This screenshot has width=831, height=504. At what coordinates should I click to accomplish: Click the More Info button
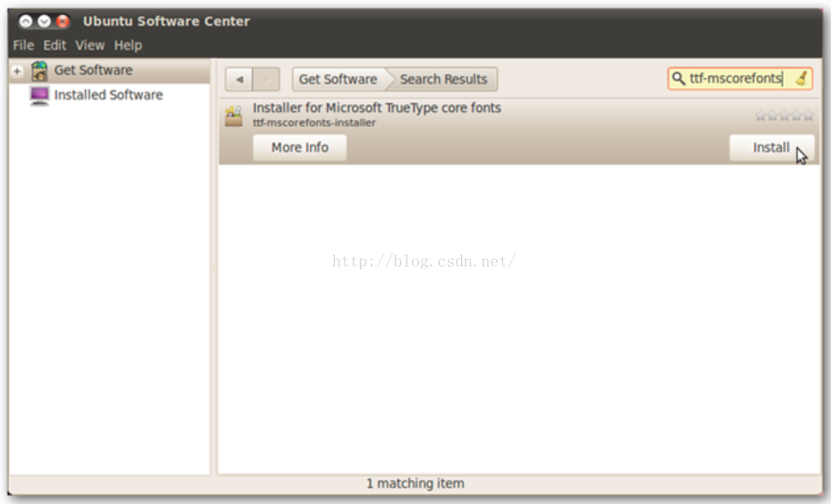tap(300, 147)
